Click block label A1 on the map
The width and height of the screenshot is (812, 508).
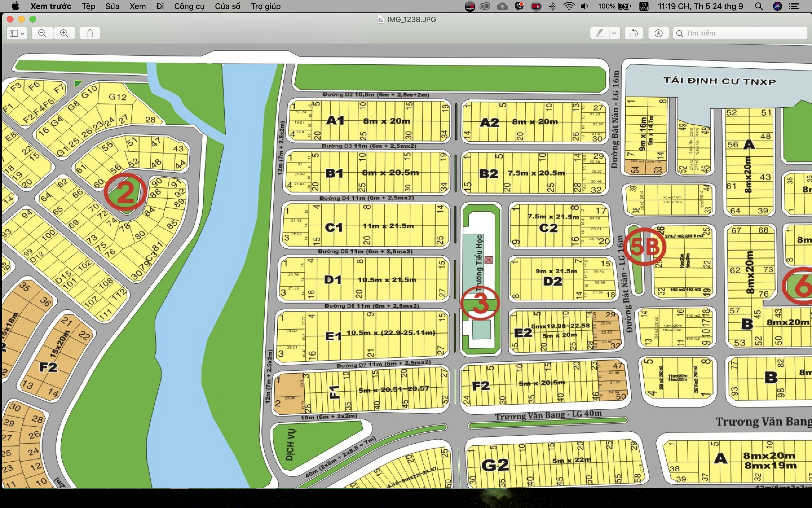pos(335,120)
